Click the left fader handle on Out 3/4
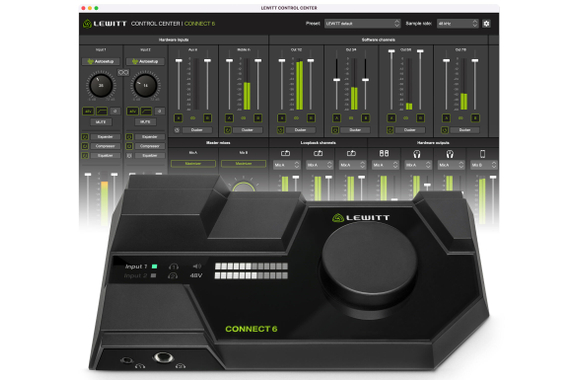This screenshot has height=380, width=576. click(x=336, y=80)
